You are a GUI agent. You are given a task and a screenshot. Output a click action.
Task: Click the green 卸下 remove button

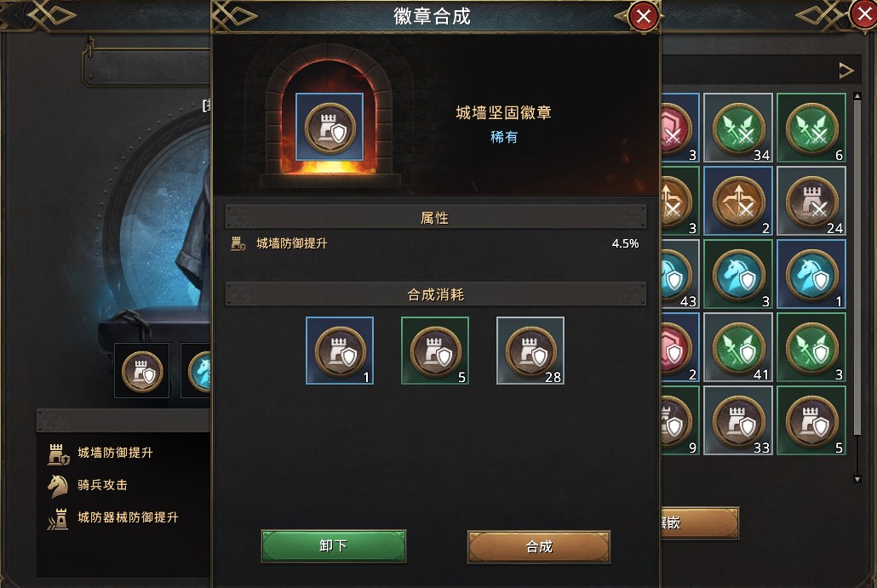(334, 545)
